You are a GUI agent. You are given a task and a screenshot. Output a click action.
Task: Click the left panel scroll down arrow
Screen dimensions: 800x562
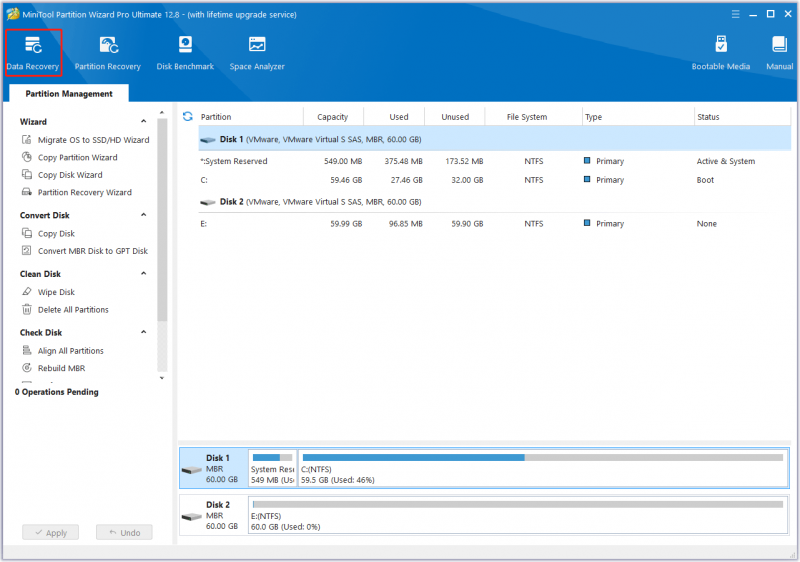(x=162, y=378)
